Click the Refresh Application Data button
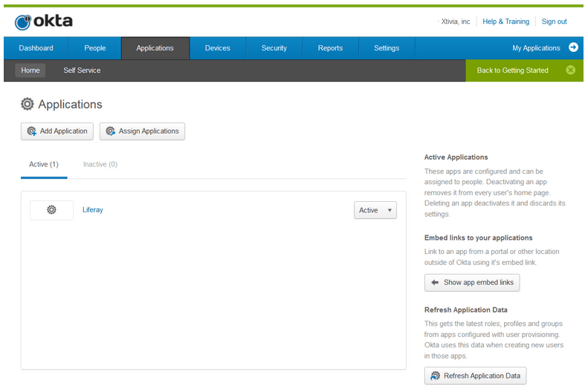Image resolution: width=585 pixels, height=392 pixels. point(475,376)
